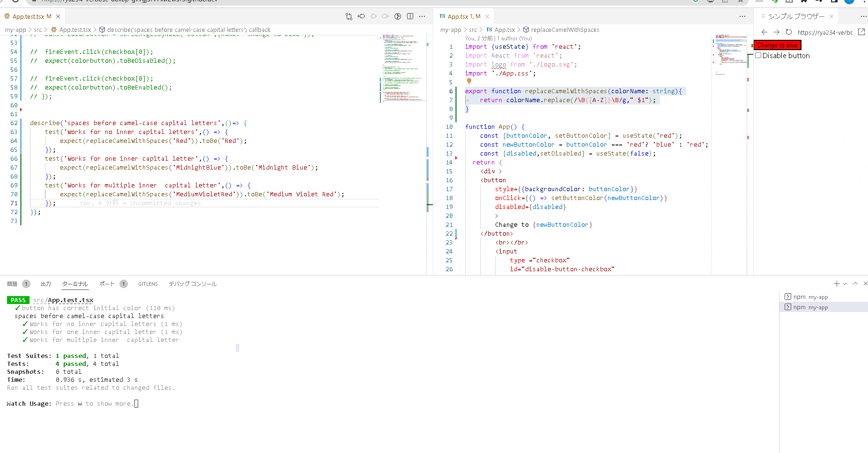
Task: Go back to previous change arrow icon
Action: pyautogui.click(x=361, y=16)
